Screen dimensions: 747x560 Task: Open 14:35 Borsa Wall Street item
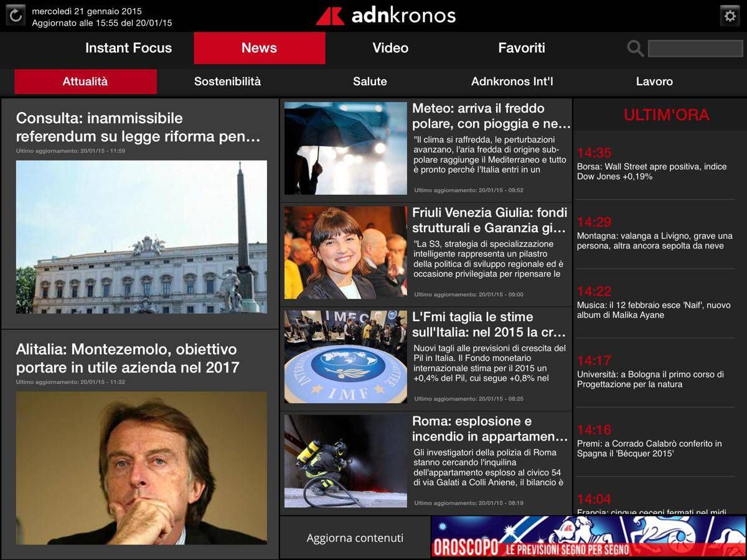(655, 164)
